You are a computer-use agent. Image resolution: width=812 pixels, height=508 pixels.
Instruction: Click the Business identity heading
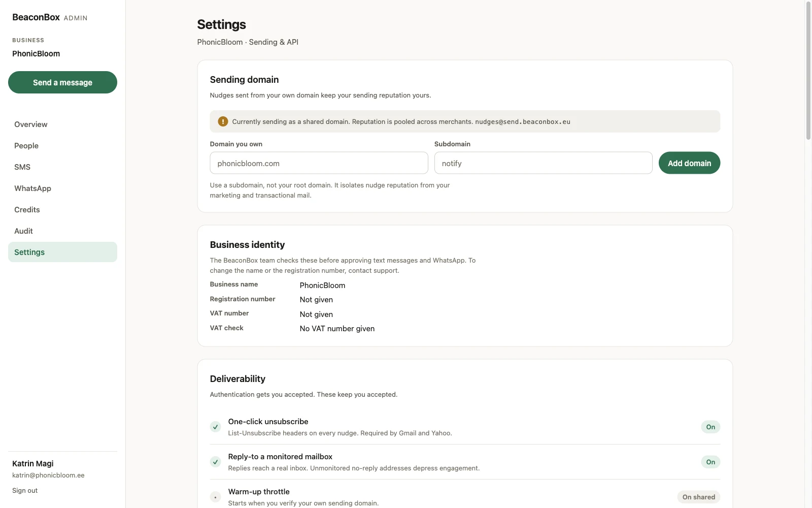(x=247, y=245)
